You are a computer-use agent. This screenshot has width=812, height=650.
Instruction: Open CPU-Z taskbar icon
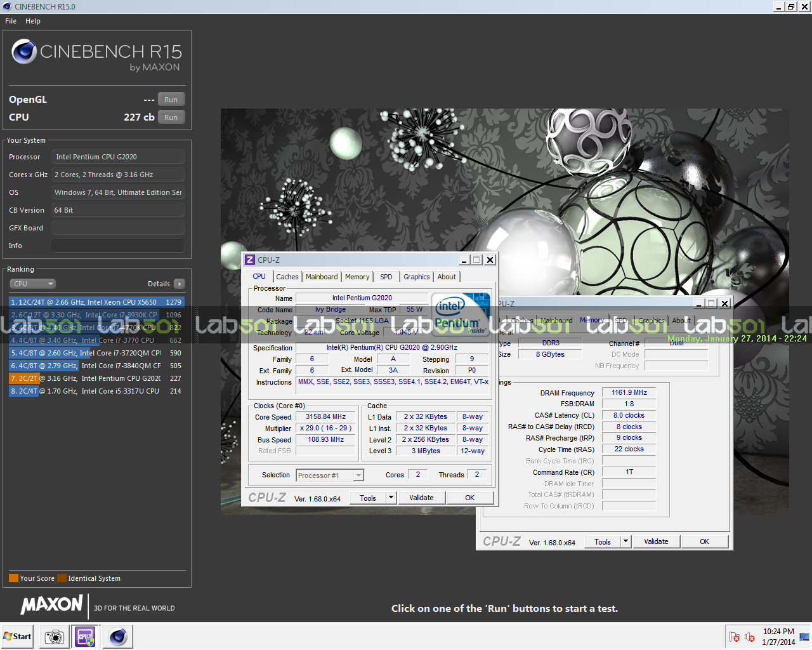tap(85, 637)
